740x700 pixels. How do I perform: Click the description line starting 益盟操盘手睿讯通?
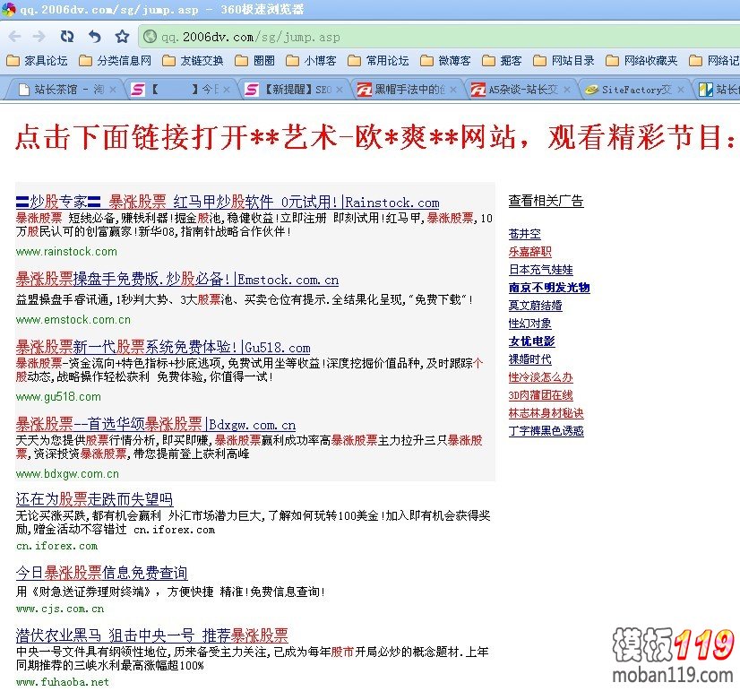(x=245, y=299)
